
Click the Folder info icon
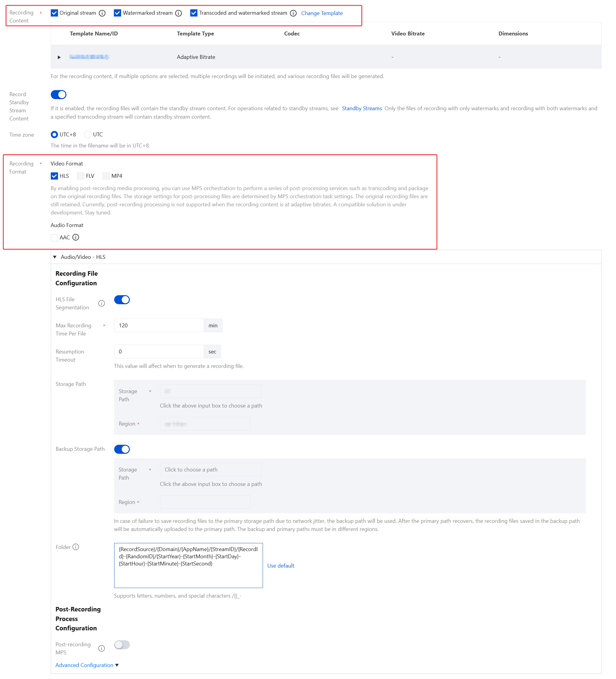point(76,547)
